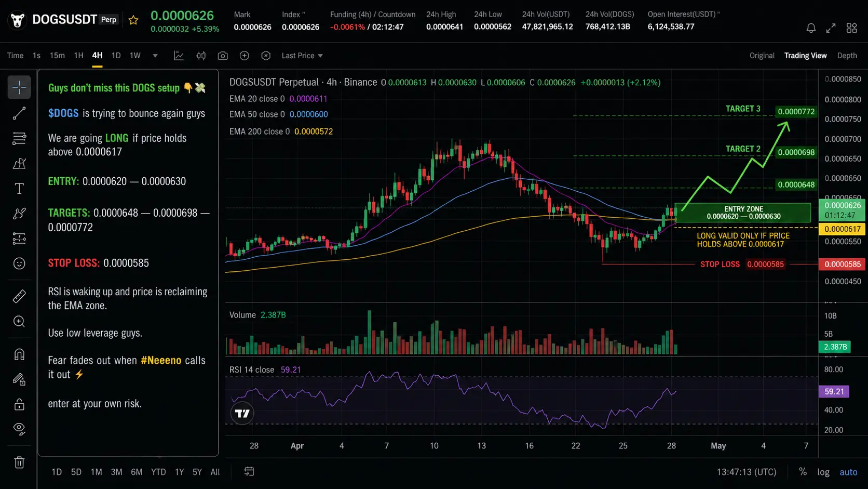Image resolution: width=868 pixels, height=489 pixels.
Task: Open technical indicators candle icon
Action: point(201,56)
